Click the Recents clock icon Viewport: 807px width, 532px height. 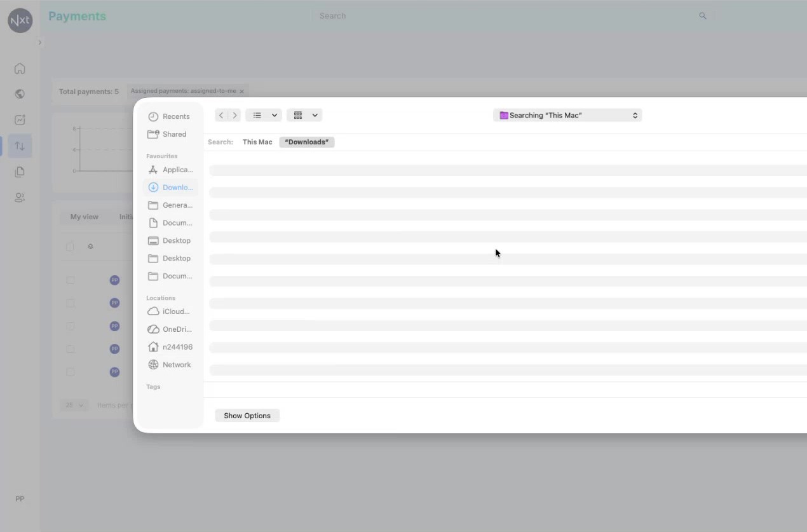153,117
